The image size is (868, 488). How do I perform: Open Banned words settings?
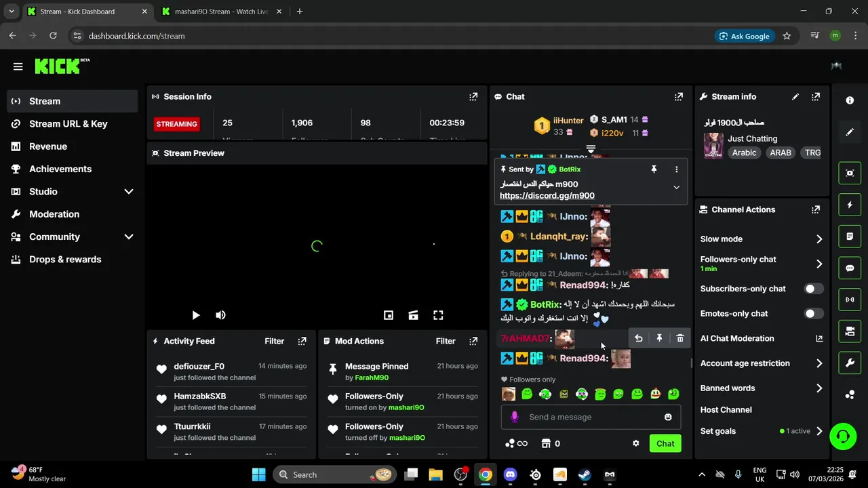point(819,388)
